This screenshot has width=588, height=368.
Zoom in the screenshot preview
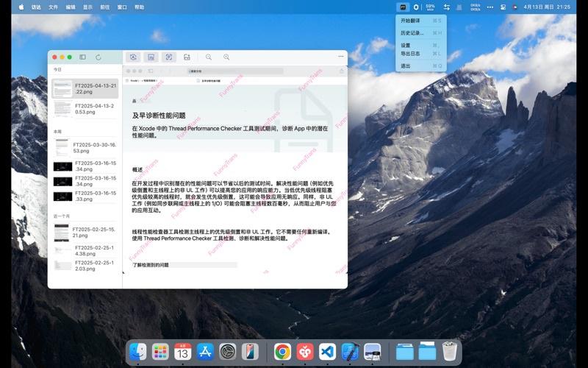tap(226, 57)
